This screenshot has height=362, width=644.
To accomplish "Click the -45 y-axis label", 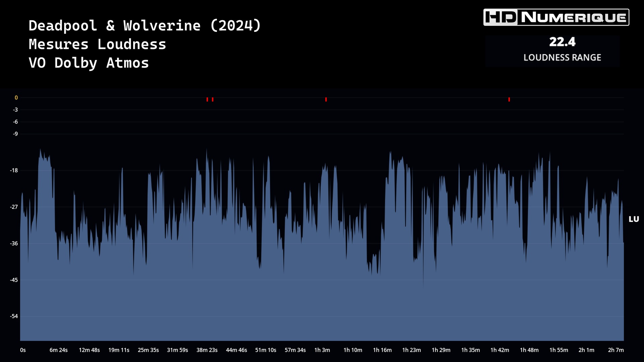I will 14,280.
